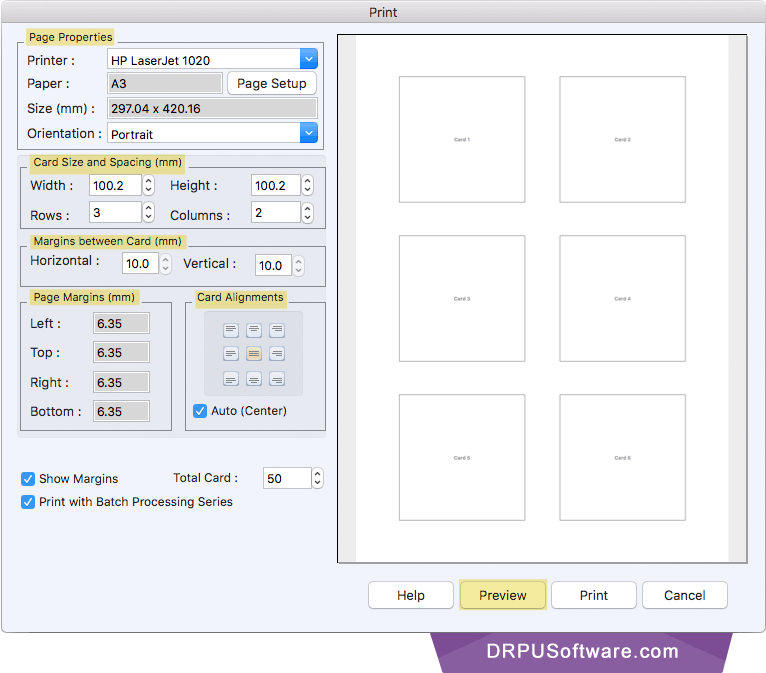766x673 pixels.
Task: Open the Printer dropdown
Action: click(309, 59)
